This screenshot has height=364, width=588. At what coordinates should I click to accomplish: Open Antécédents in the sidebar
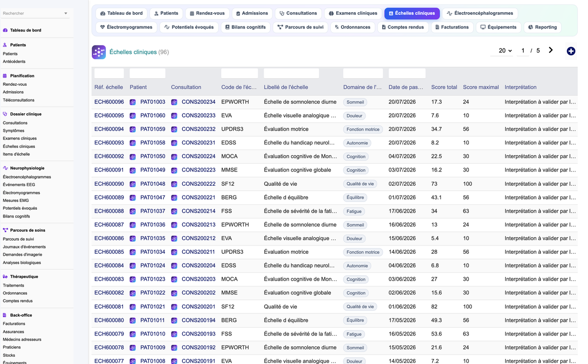coord(14,62)
